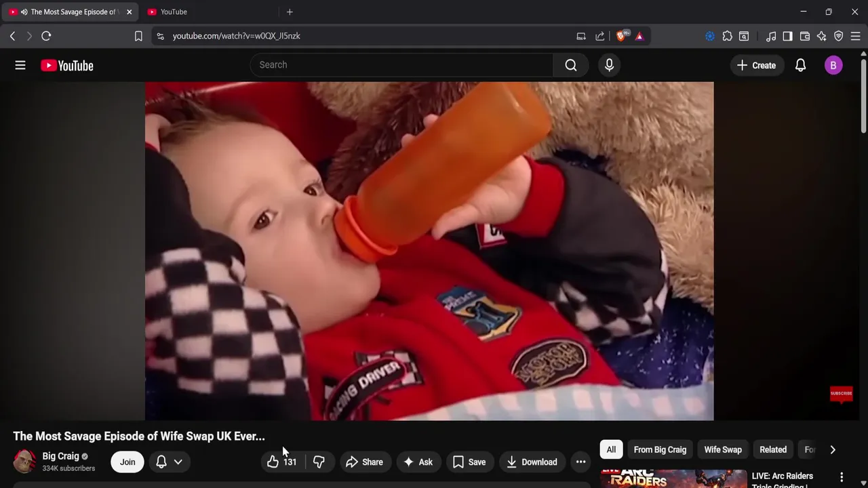Screen dimensions: 868x488
Task: Expand subscription notification options chevron
Action: pyautogui.click(x=178, y=462)
